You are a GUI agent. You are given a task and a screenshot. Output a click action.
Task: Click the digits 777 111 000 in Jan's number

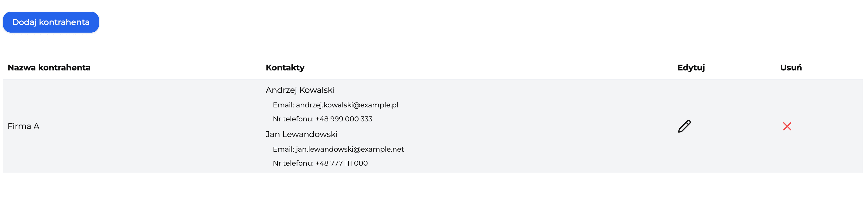click(x=349, y=163)
